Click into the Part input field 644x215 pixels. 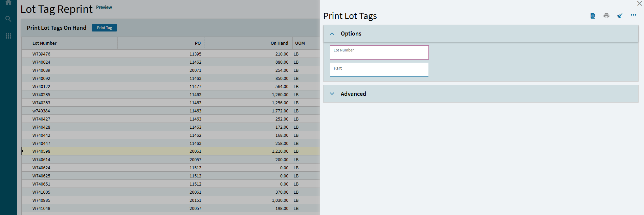[x=379, y=69]
